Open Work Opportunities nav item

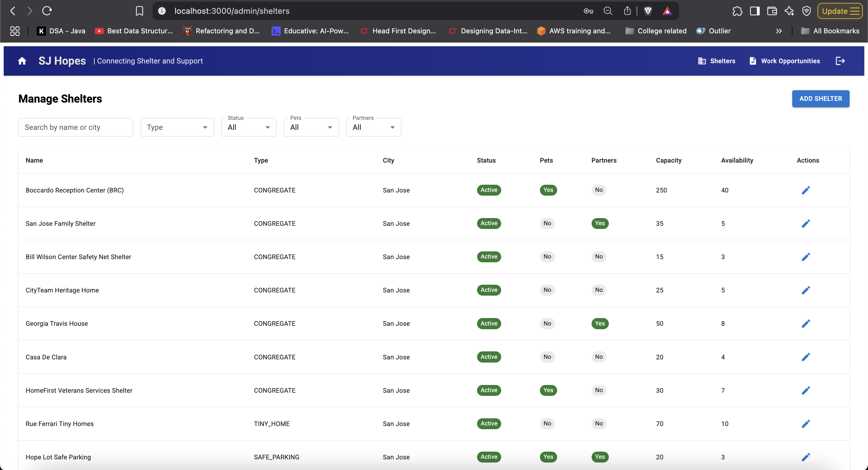tap(784, 61)
